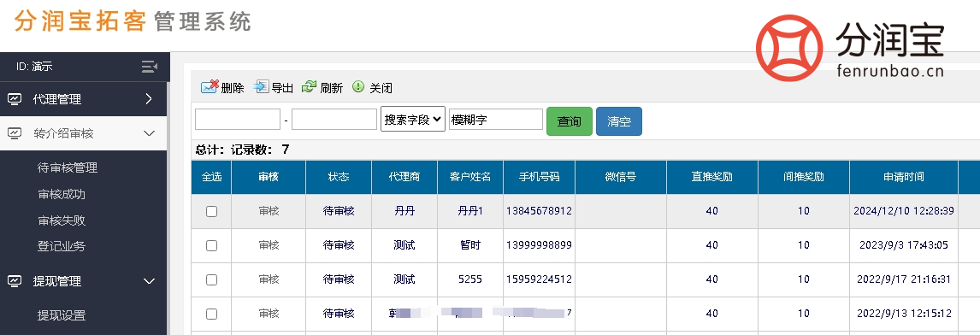Click 审核 link in 5255 row
The height and width of the screenshot is (335, 980).
pyautogui.click(x=269, y=279)
